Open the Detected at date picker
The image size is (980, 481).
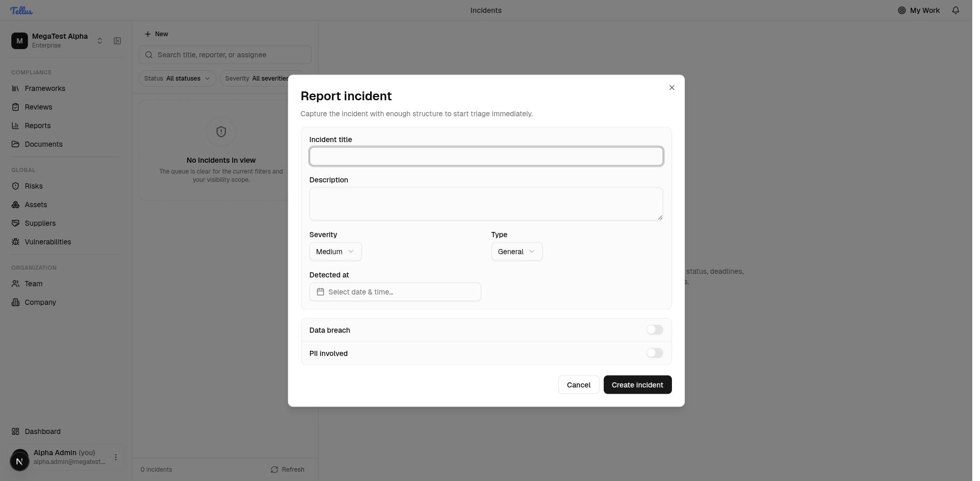(x=395, y=292)
